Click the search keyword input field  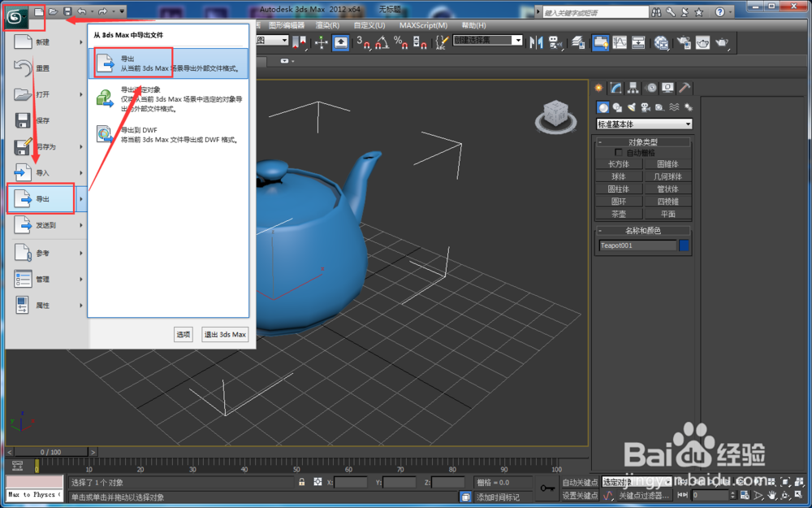595,12
